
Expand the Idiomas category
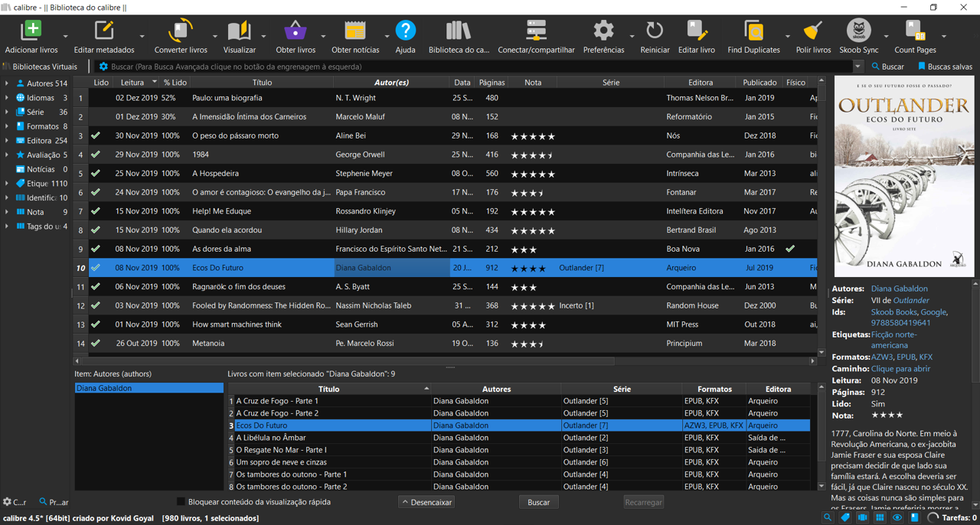(x=7, y=98)
